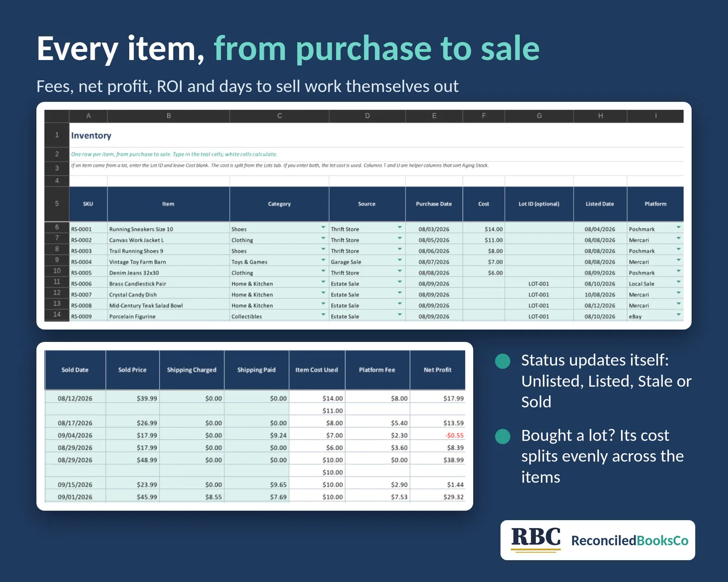Click the Inventory title cell
This screenshot has height=582, width=728.
pyautogui.click(x=91, y=135)
